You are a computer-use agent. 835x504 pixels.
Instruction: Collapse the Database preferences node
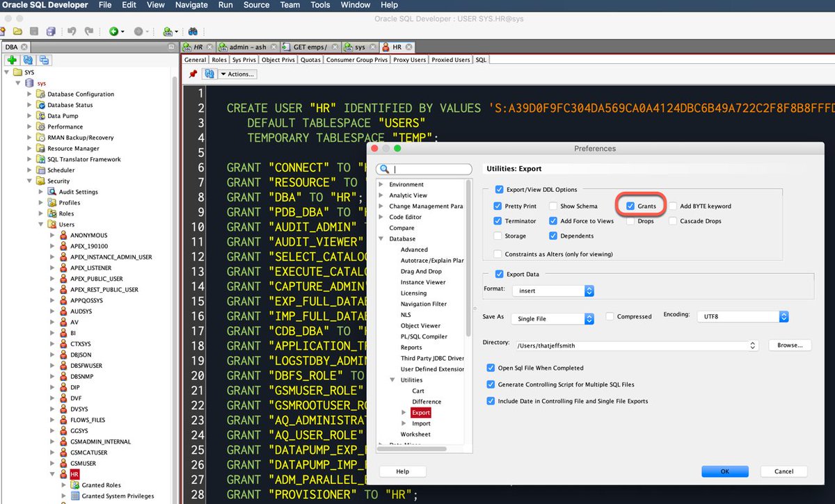tap(381, 238)
